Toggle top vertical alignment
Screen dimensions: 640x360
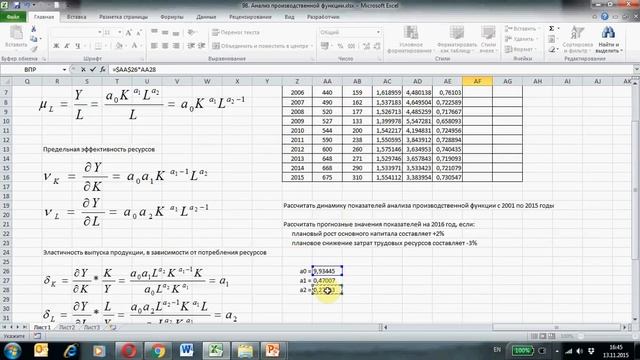(154, 32)
